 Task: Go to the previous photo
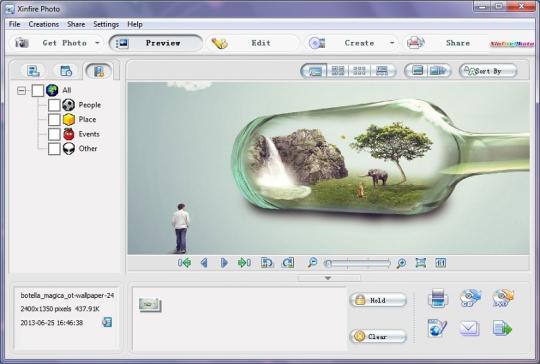pos(204,263)
